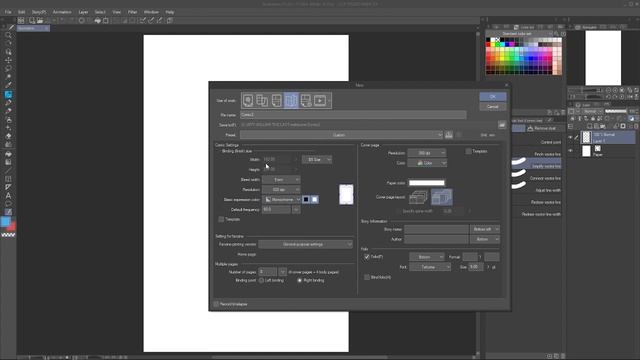Open the Edit menu
640x360 pixels.
[x=22, y=12]
